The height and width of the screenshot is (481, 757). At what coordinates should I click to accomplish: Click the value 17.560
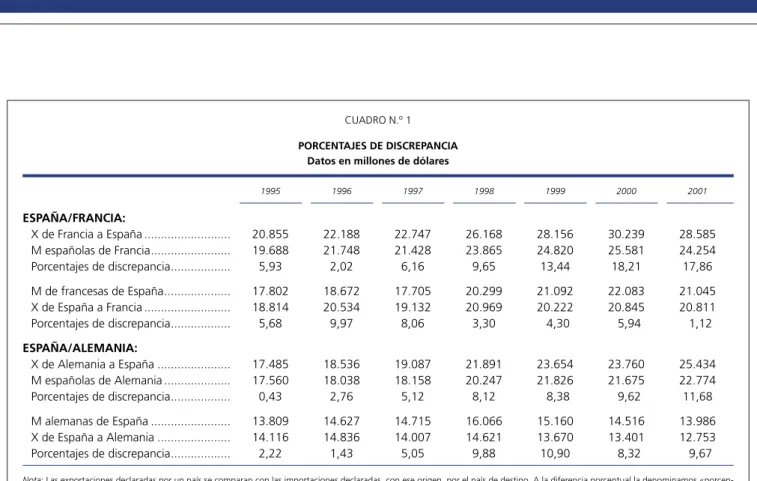pyautogui.click(x=270, y=381)
